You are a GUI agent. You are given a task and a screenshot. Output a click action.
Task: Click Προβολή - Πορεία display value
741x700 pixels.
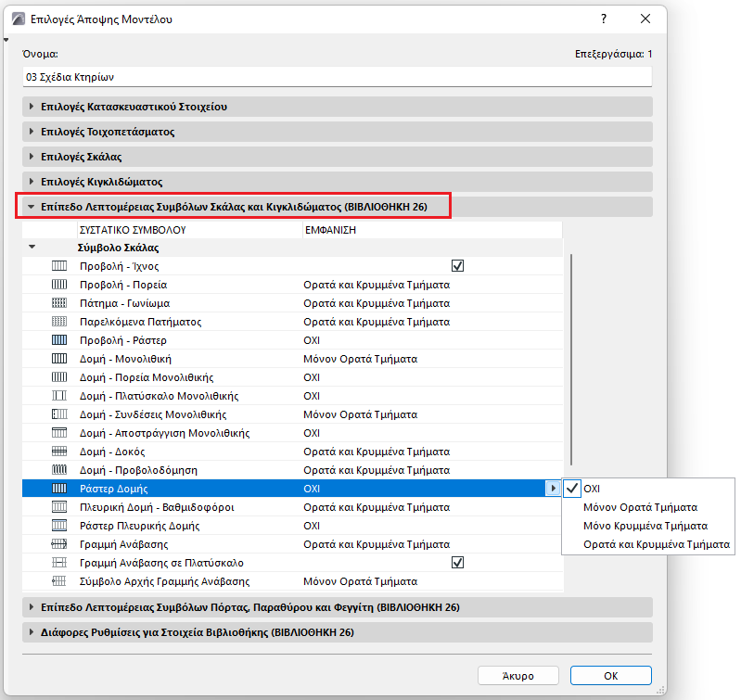coord(377,285)
